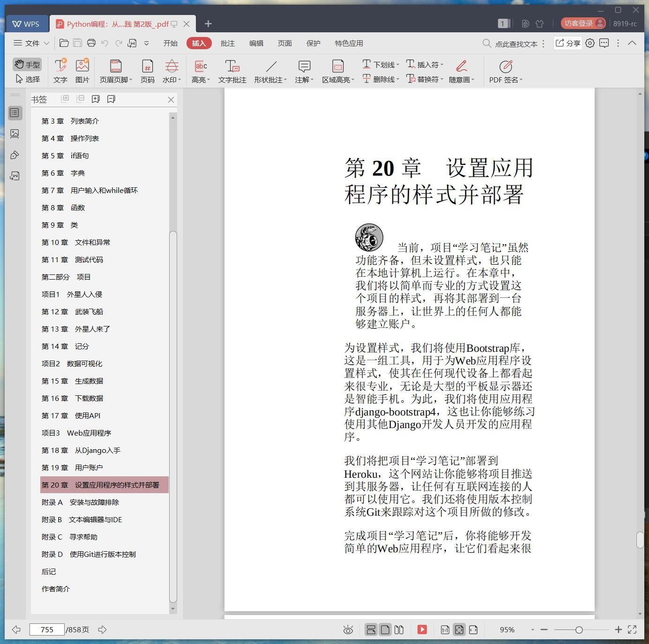
Task: Switch to the 开始 ribbon tab
Action: [171, 43]
